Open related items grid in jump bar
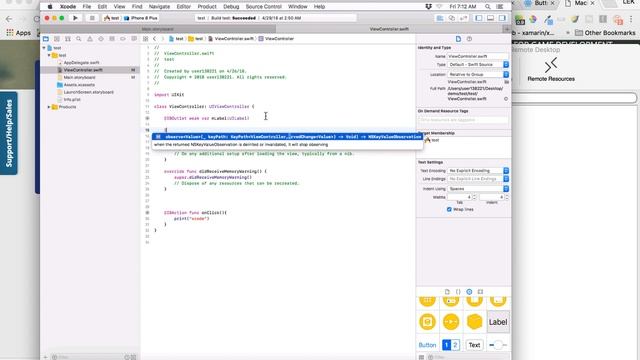Screen dimensions: 640x360 pyautogui.click(x=145, y=39)
